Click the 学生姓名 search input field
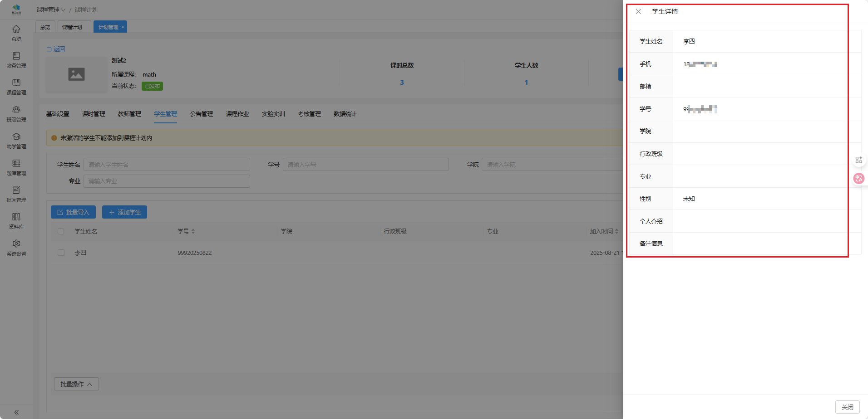This screenshot has width=868, height=419. tap(167, 165)
